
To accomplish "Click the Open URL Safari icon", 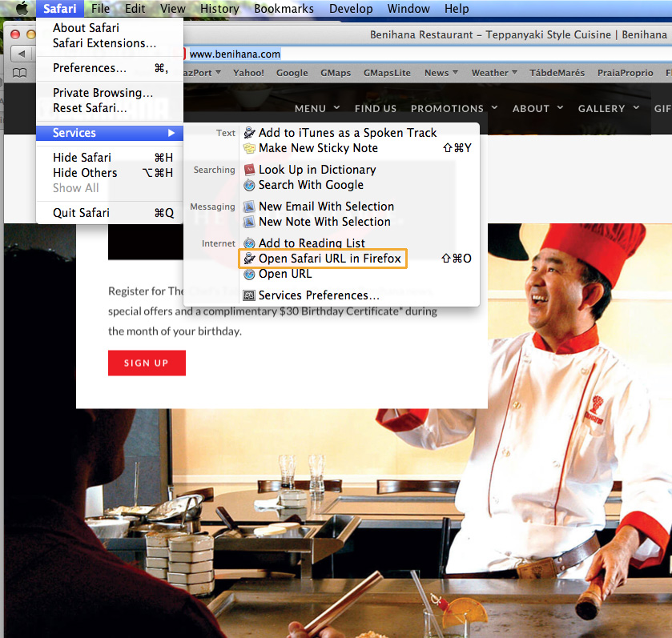I will coord(249,274).
